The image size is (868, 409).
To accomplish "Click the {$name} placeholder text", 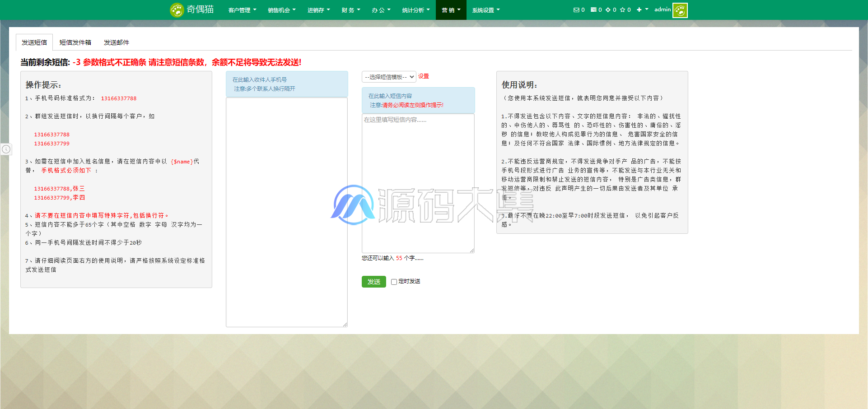I will pos(182,162).
